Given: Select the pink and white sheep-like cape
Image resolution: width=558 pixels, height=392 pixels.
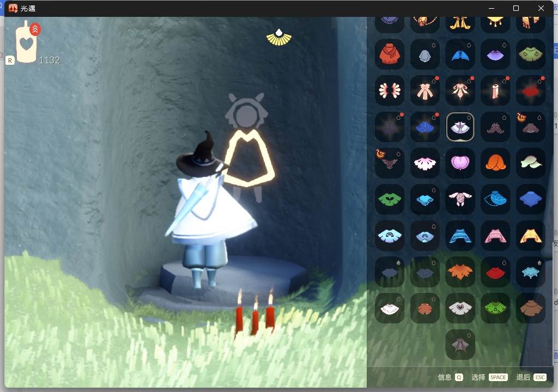Looking at the screenshot, I should pos(460,200).
